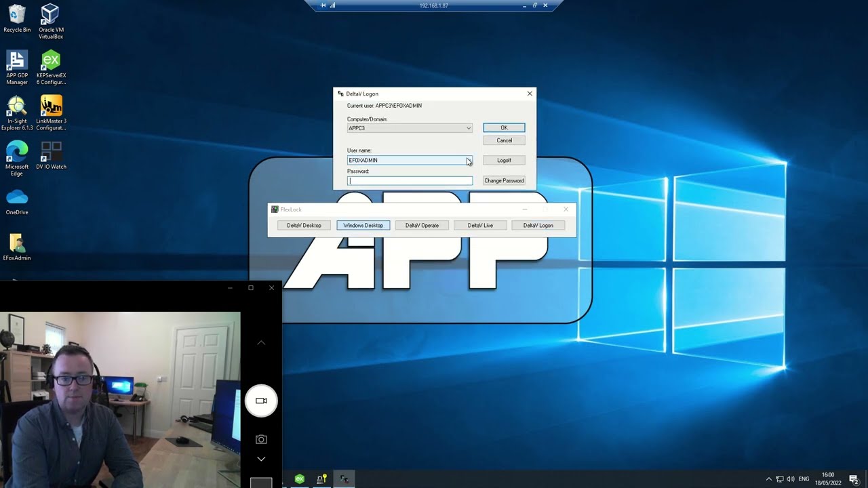Viewport: 868px width, 488px height.
Task: Click the DeltaV Logon taskbar icon
Action: 344,479
